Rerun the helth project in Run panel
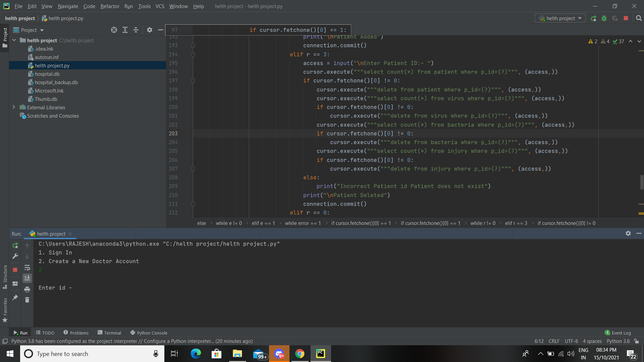Screen dimensions: 644x362 [15, 246]
